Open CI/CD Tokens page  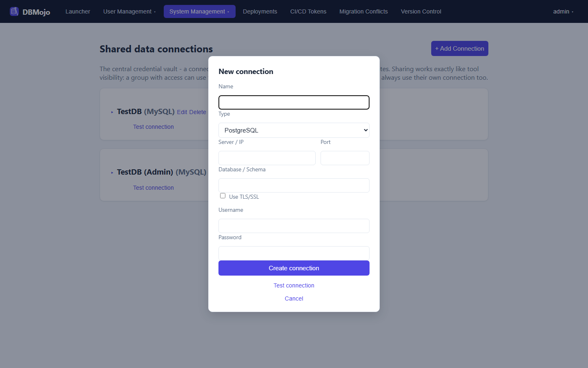[308, 11]
